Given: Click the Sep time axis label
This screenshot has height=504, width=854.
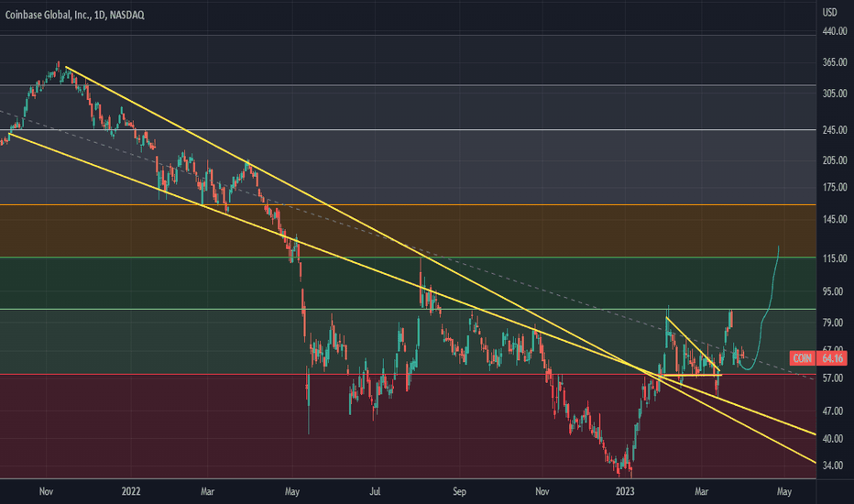Looking at the screenshot, I should (459, 491).
